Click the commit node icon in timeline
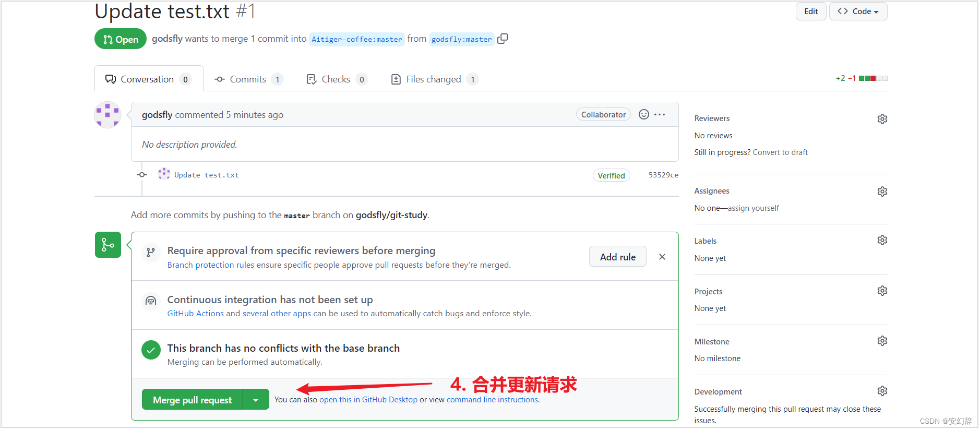 (142, 175)
